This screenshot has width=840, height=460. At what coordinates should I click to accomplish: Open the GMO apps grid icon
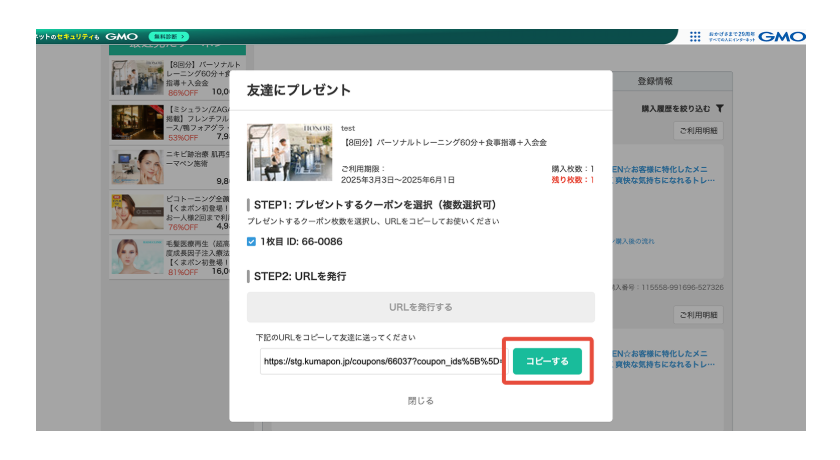695,36
